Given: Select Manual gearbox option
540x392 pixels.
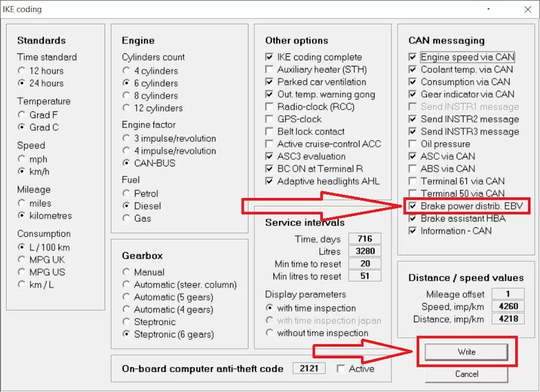Looking at the screenshot, I should (x=126, y=272).
